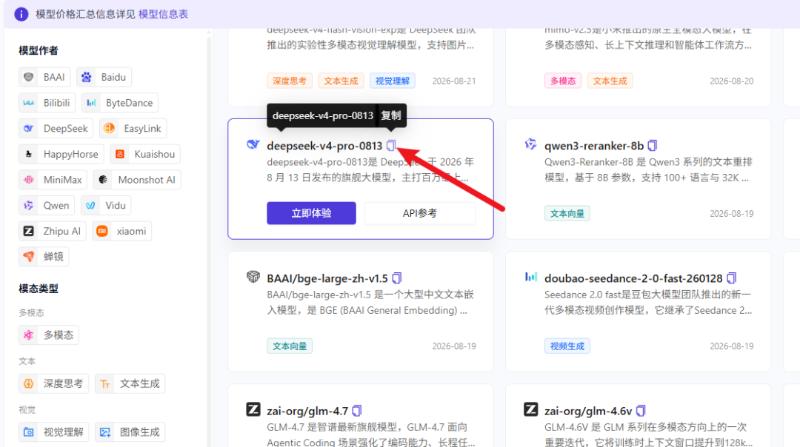
Task: Filter models by BAAI author
Action: 44,77
